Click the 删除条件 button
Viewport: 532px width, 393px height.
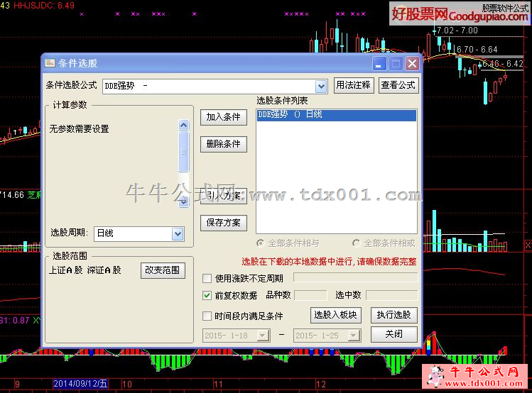(x=224, y=144)
